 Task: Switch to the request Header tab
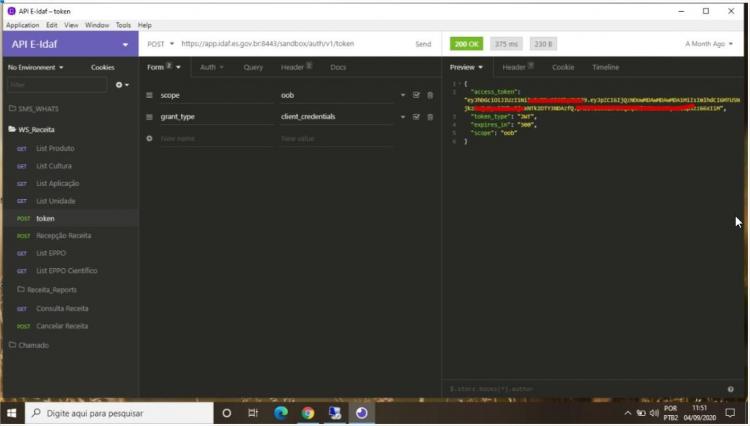pyautogui.click(x=296, y=67)
